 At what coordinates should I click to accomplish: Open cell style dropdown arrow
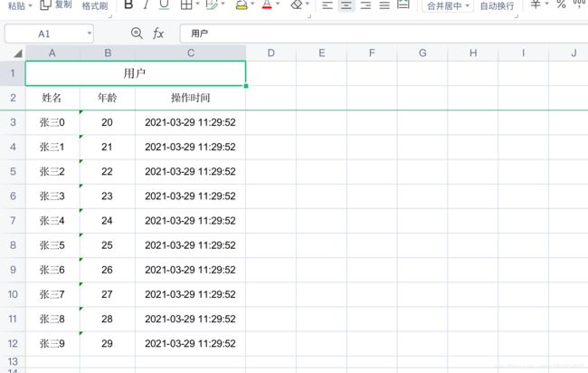[x=223, y=5]
